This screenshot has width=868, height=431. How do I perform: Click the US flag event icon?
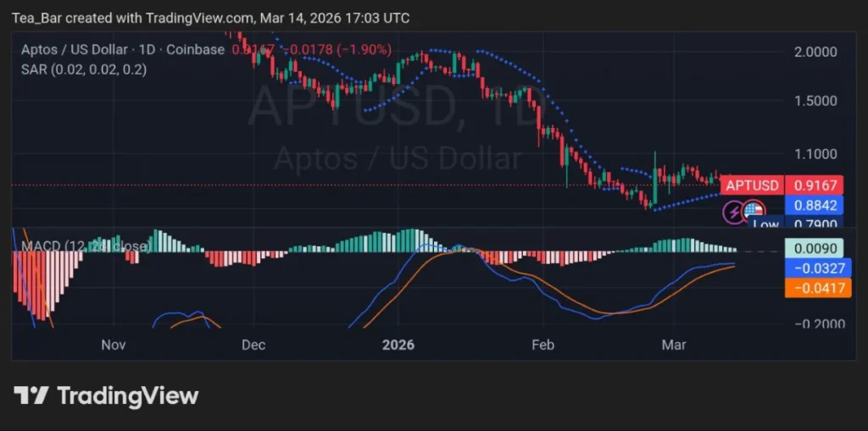pos(754,211)
